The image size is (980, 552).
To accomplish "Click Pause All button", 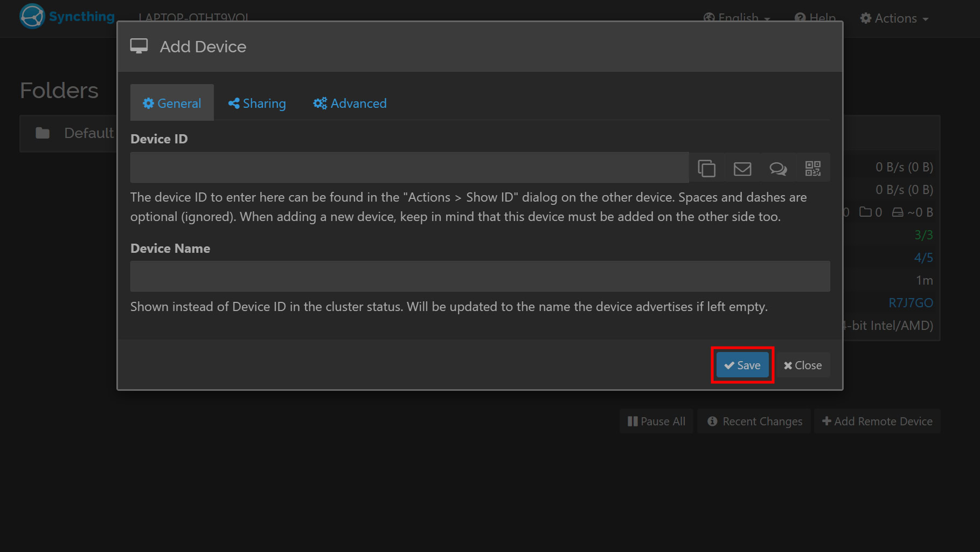I will [656, 422].
